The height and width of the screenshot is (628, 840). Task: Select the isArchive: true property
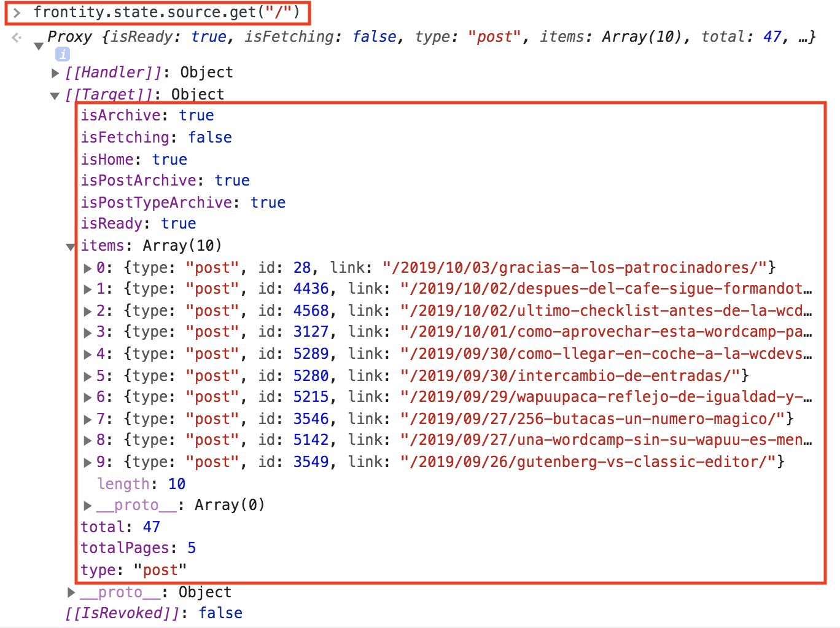pyautogui.click(x=147, y=116)
